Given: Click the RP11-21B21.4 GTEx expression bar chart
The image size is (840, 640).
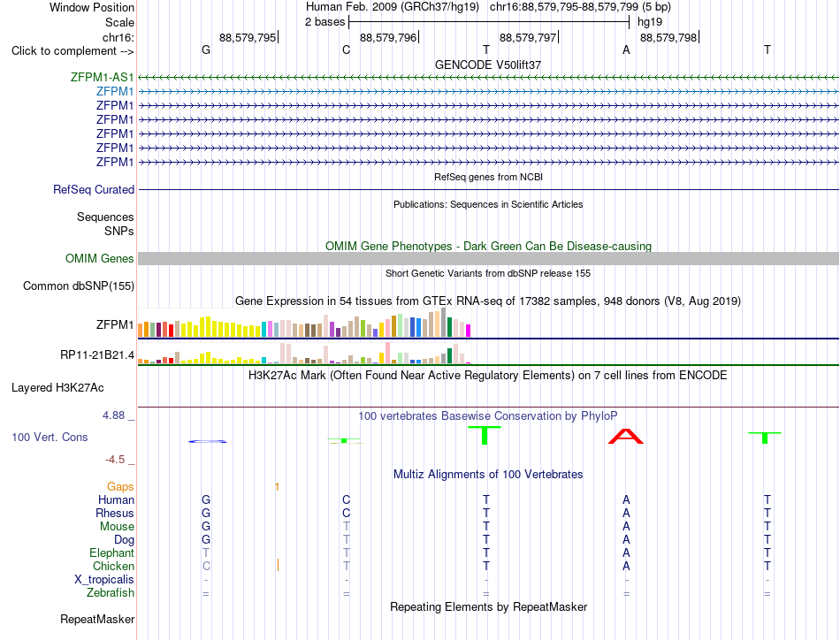Looking at the screenshot, I should 304,353.
